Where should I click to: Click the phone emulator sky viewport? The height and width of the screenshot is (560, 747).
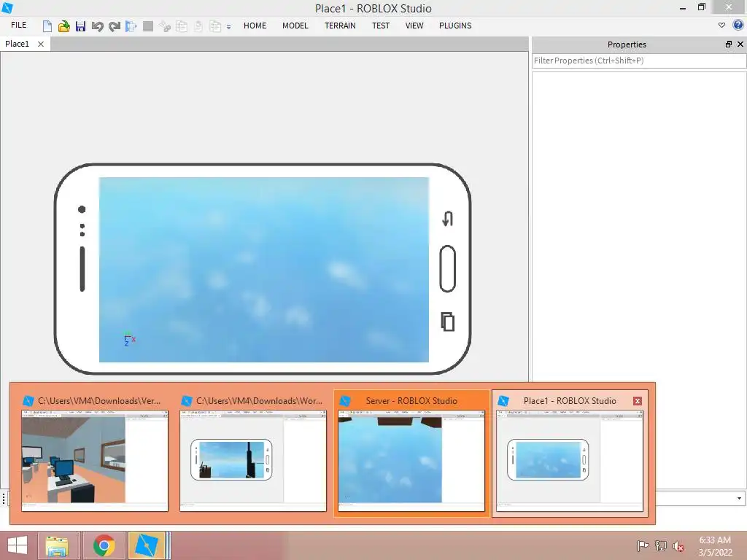click(264, 270)
